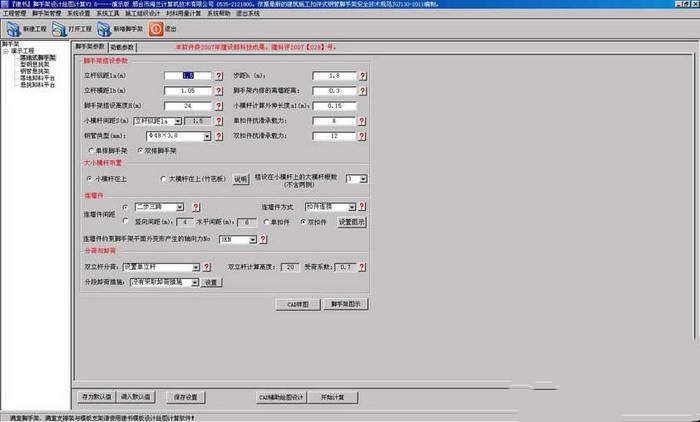Click the 立杆横距lb value 1.05 field

188,91
